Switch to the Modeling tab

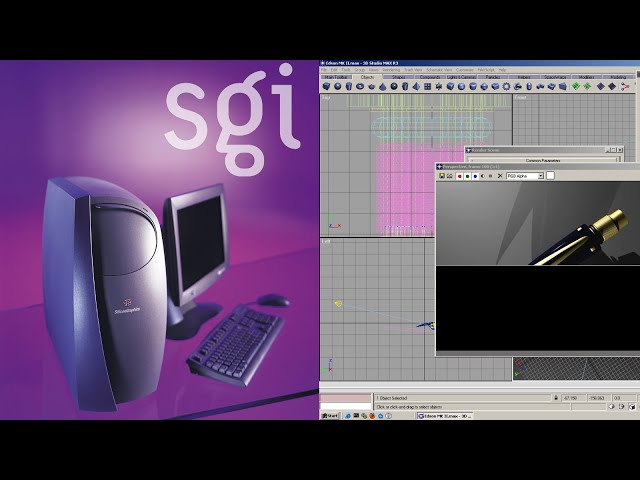point(618,77)
